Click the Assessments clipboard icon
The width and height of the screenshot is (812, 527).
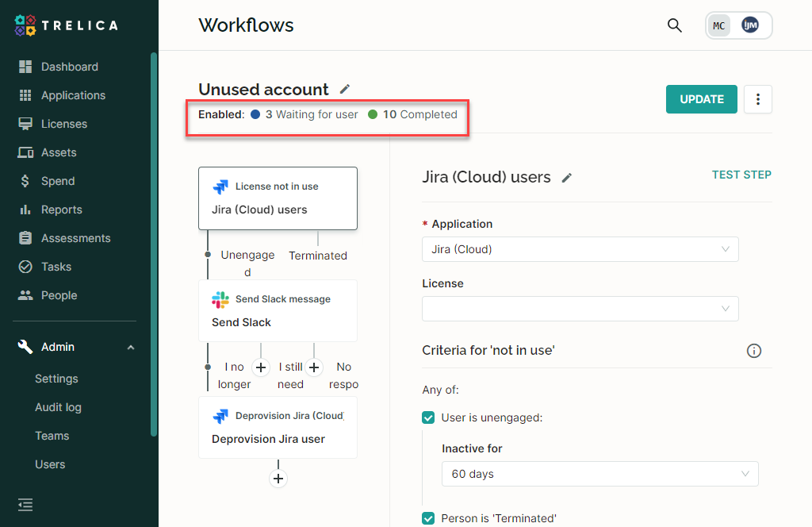pos(25,238)
